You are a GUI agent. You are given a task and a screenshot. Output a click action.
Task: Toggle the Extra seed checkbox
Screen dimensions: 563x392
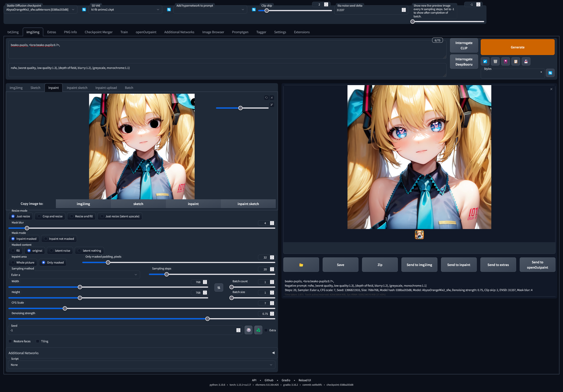tap(266, 330)
